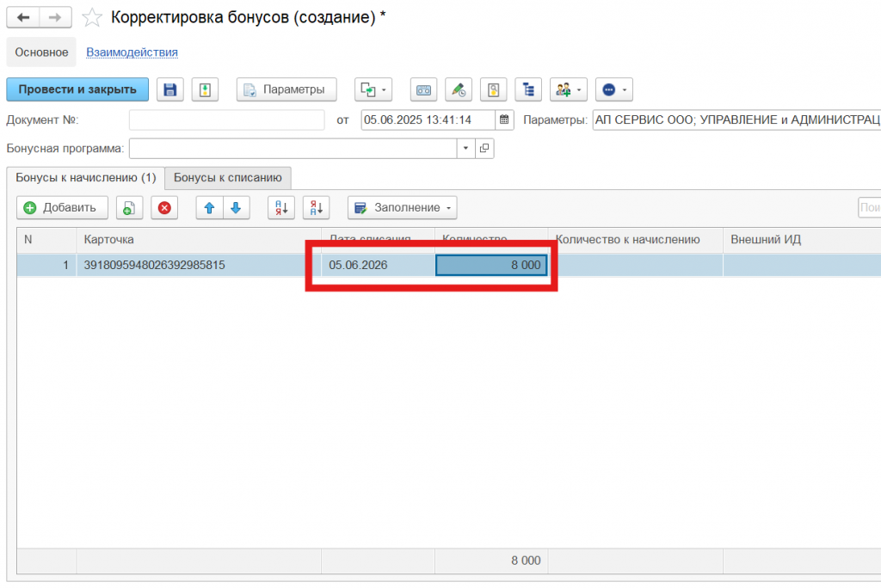Expand the Заполнение dropdown menu
881x588 pixels.
403,207
